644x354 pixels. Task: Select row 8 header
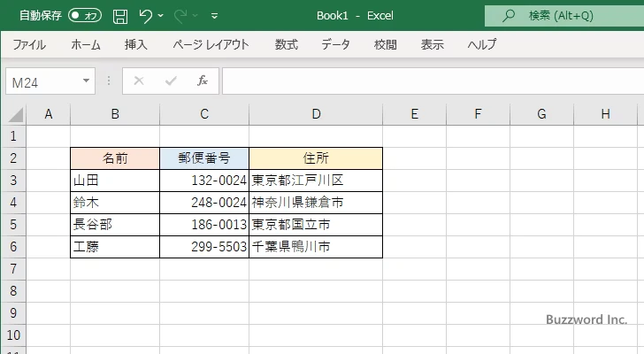[13, 291]
